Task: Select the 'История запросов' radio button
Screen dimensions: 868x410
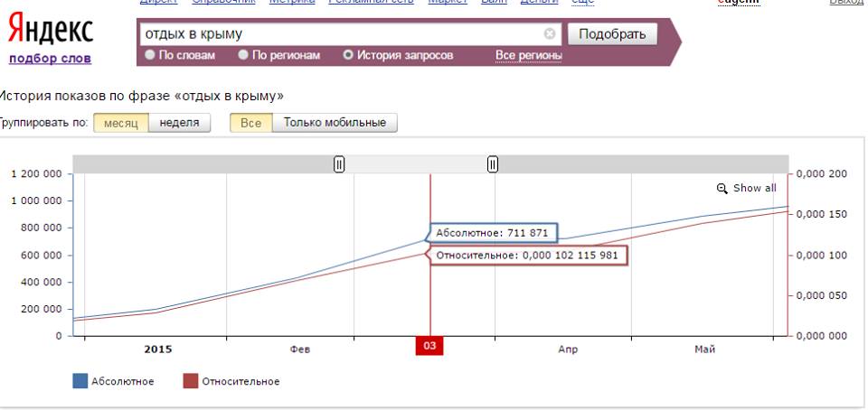Action: (347, 55)
